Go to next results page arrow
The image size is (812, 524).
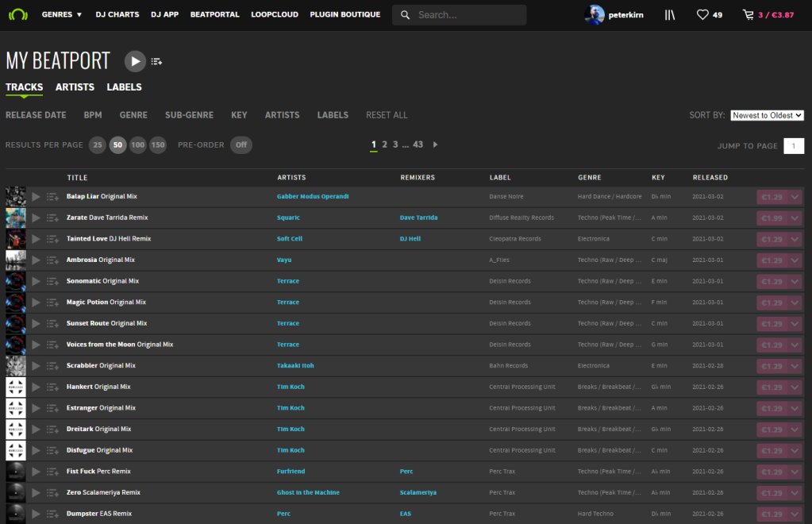pyautogui.click(x=435, y=144)
